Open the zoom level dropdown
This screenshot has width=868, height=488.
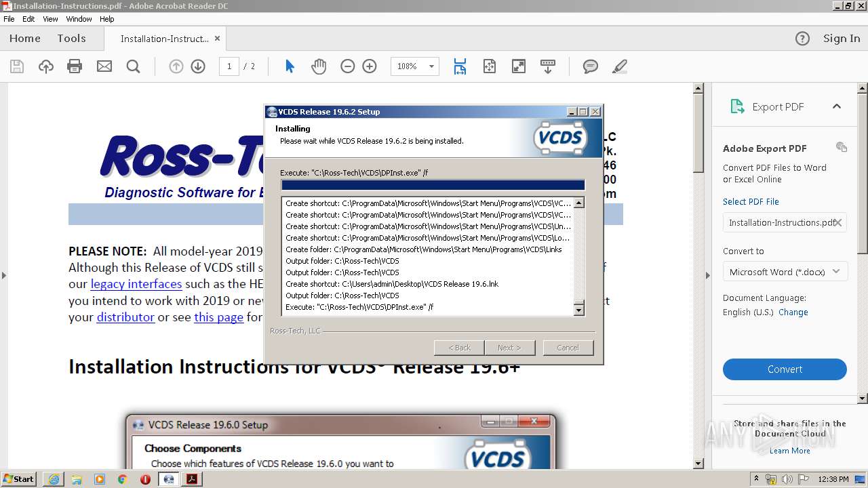pos(431,66)
